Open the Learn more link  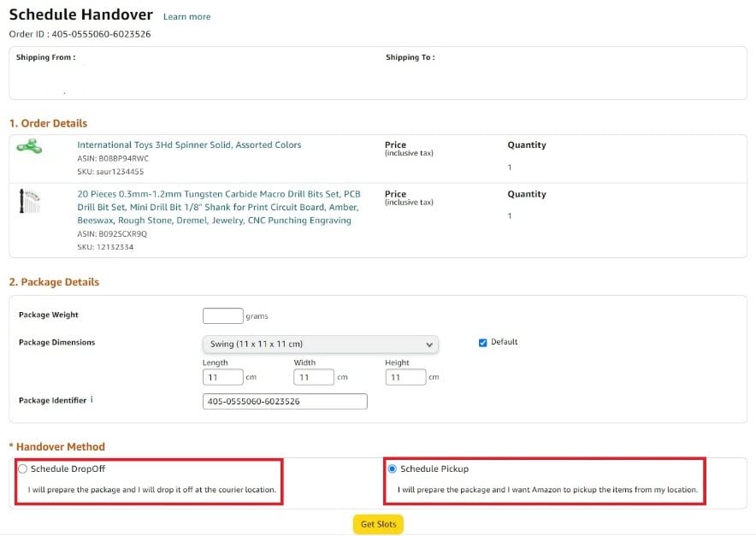(x=186, y=17)
